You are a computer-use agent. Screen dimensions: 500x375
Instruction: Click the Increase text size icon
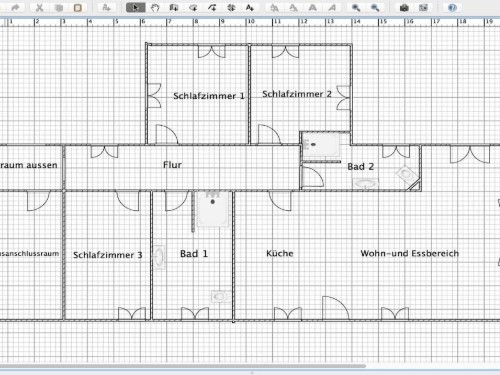point(274,7)
